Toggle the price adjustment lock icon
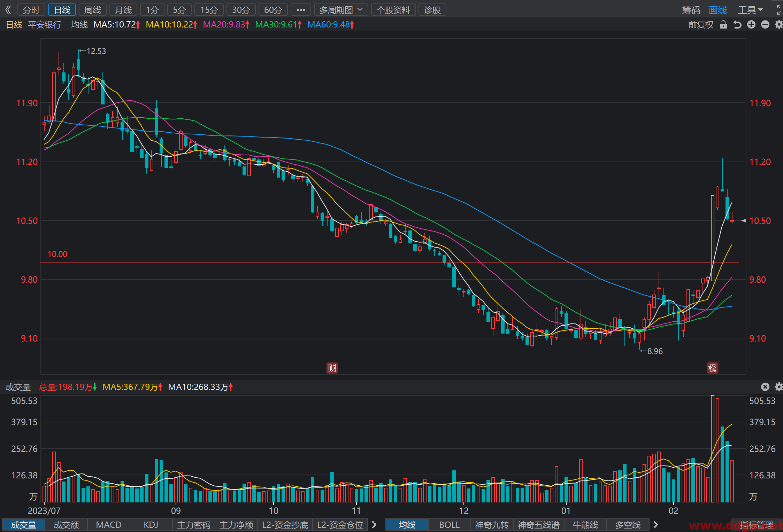 point(723,25)
